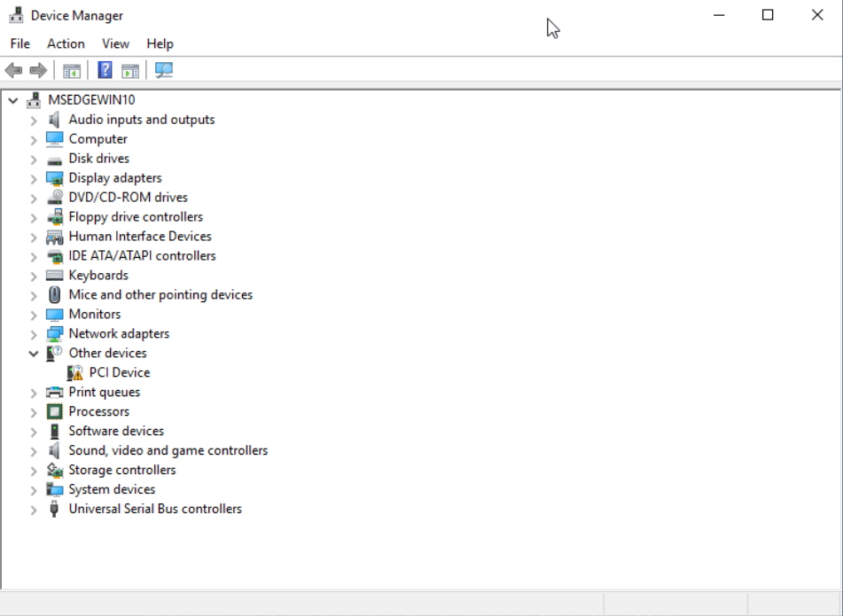This screenshot has height=616, width=843.
Task: Click the Back arrow toolbar icon
Action: pyautogui.click(x=13, y=71)
